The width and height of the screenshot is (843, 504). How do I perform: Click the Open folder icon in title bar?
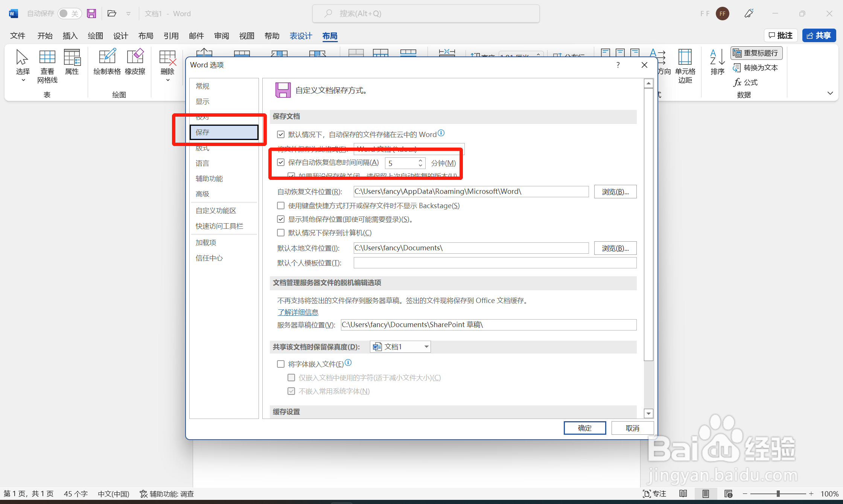(112, 14)
